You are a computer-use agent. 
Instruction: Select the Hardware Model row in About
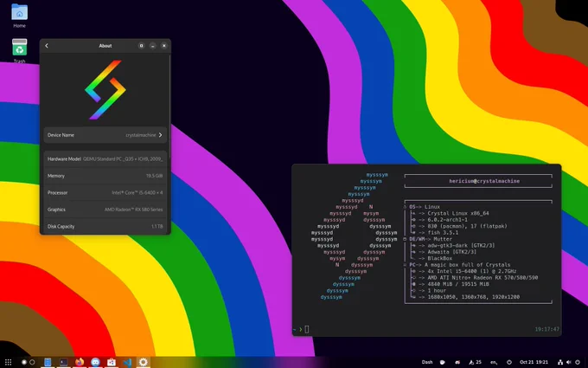click(105, 158)
